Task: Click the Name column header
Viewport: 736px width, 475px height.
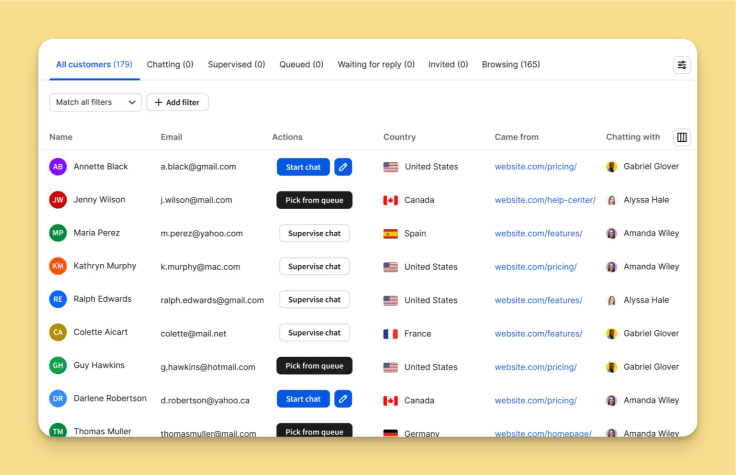Action: click(x=61, y=137)
